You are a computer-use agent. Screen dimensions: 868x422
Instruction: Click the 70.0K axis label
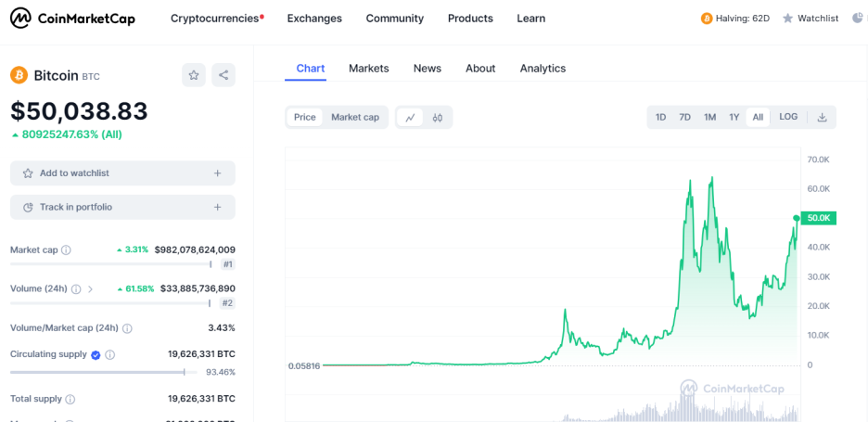click(819, 160)
